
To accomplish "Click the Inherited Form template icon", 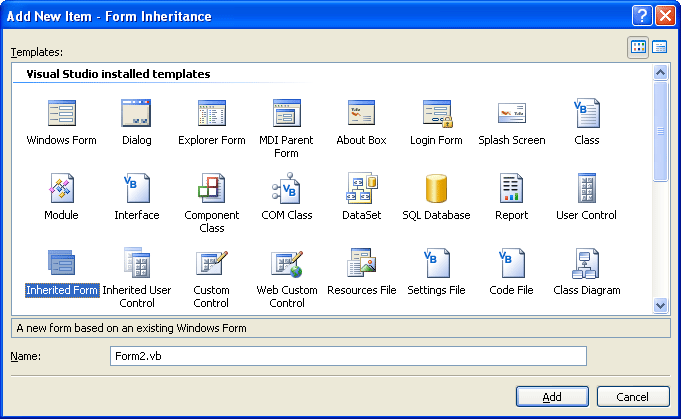I will coord(61,263).
